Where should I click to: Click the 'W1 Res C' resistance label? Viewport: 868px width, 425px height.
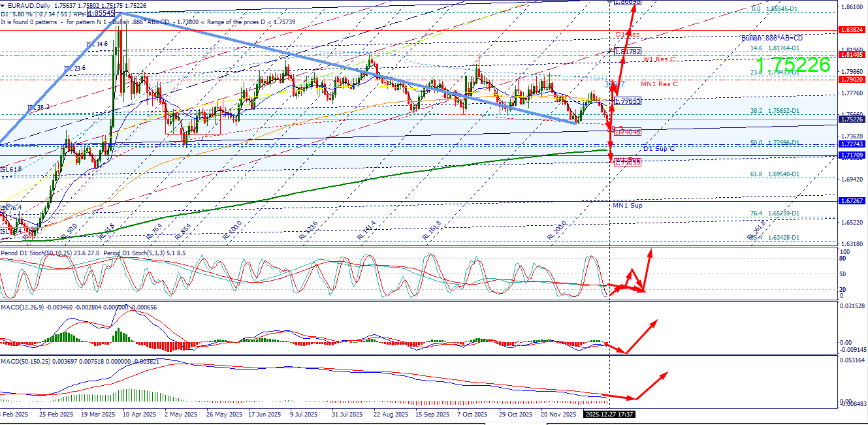pos(659,59)
